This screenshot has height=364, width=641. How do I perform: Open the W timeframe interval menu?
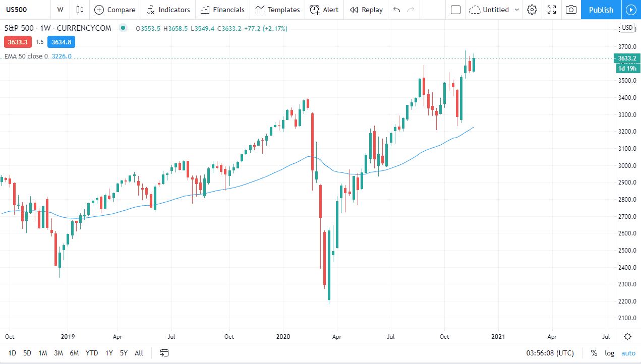(x=60, y=10)
